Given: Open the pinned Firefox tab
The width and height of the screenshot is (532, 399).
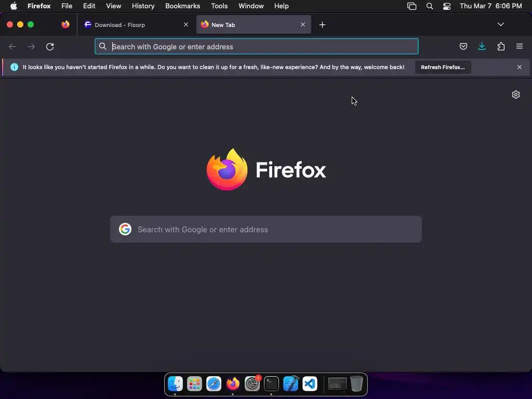Looking at the screenshot, I should coord(65,24).
